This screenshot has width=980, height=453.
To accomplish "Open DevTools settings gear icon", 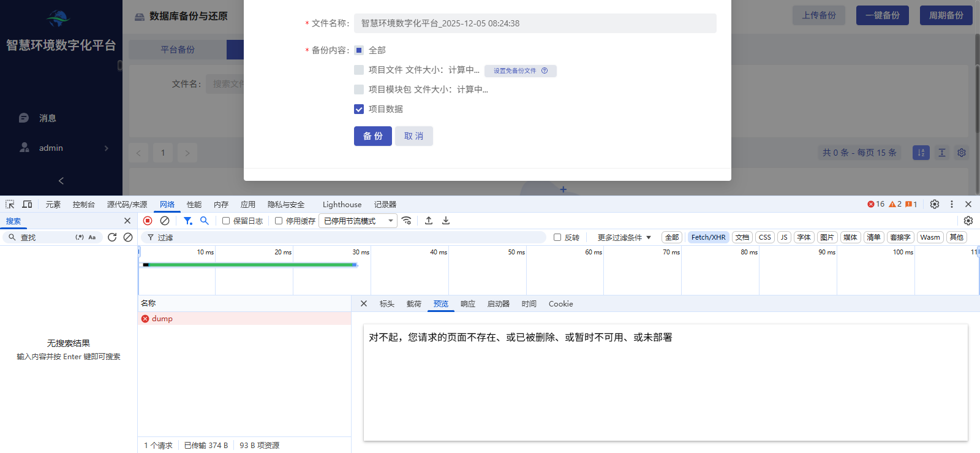I will pos(935,204).
